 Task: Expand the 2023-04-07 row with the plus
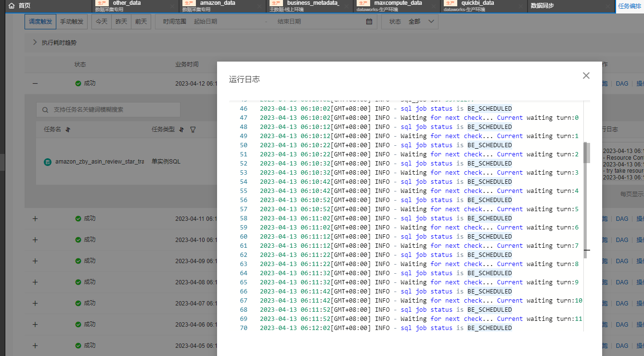point(35,303)
